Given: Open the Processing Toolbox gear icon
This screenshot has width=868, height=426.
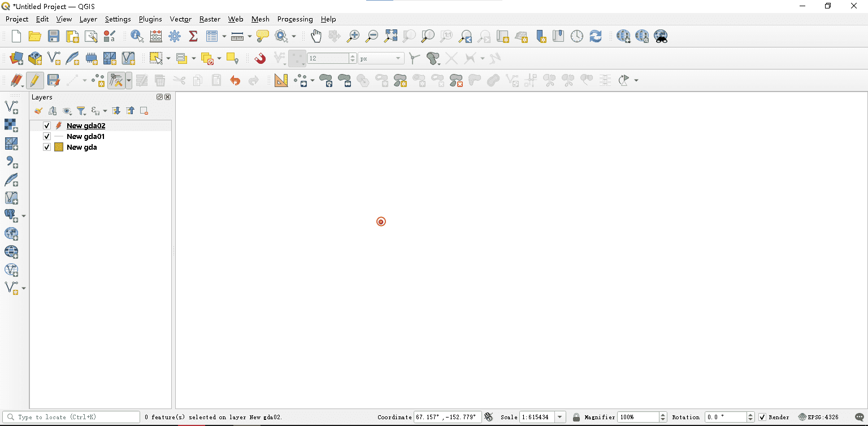Looking at the screenshot, I should 175,36.
